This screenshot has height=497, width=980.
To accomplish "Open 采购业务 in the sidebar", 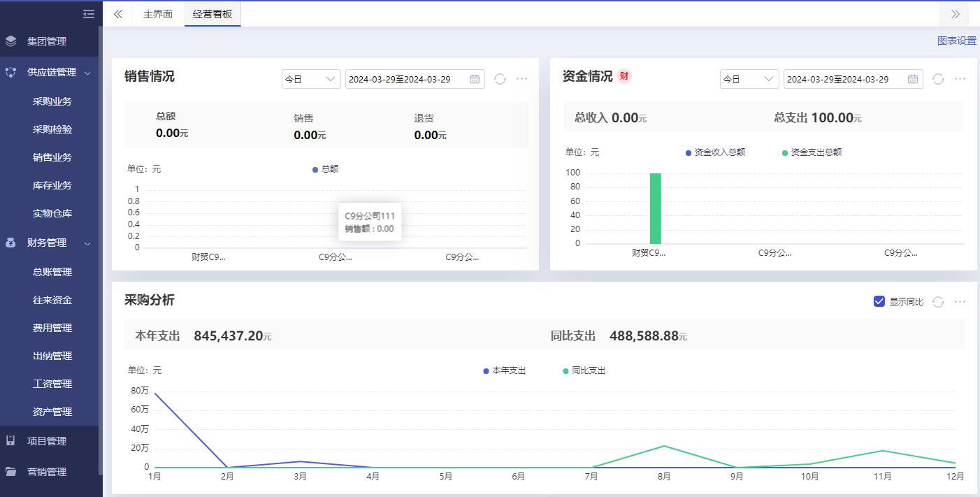I will (52, 101).
